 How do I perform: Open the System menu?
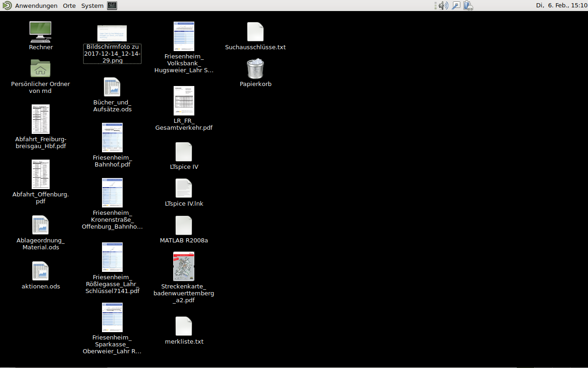(x=92, y=6)
